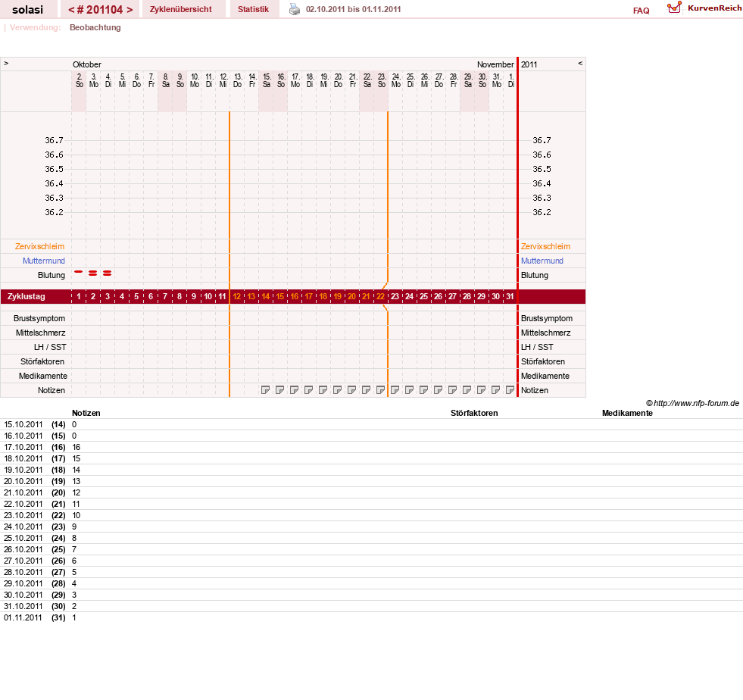Click notes row for 01.11.2011
Viewport: 743px width, 700px height.
point(371,618)
